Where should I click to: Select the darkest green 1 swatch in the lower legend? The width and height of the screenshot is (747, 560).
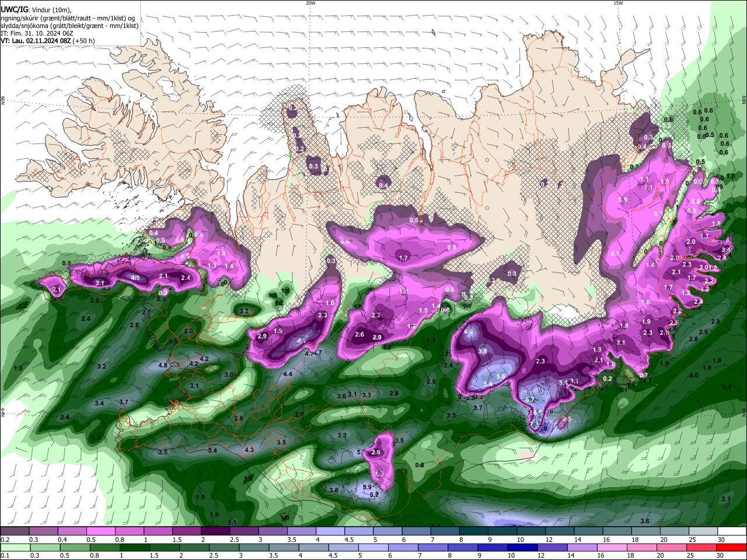(x=134, y=548)
